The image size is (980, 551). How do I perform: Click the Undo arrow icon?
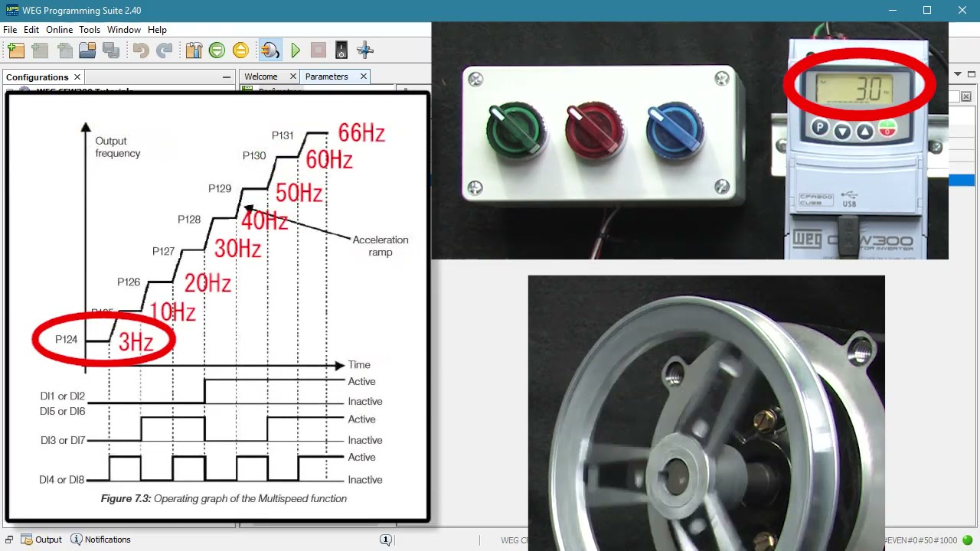click(x=140, y=51)
